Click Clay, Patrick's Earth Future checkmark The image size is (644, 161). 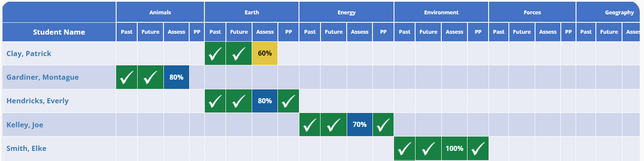[x=239, y=54]
